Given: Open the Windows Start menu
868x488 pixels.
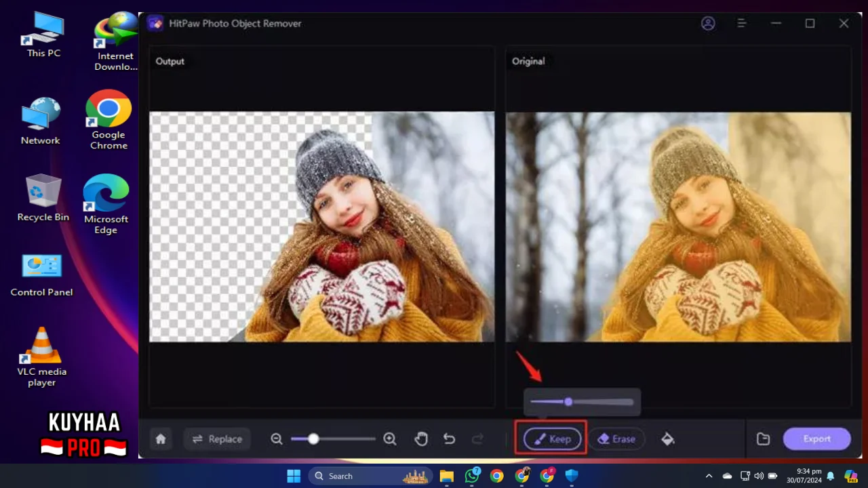Looking at the screenshot, I should (x=294, y=476).
